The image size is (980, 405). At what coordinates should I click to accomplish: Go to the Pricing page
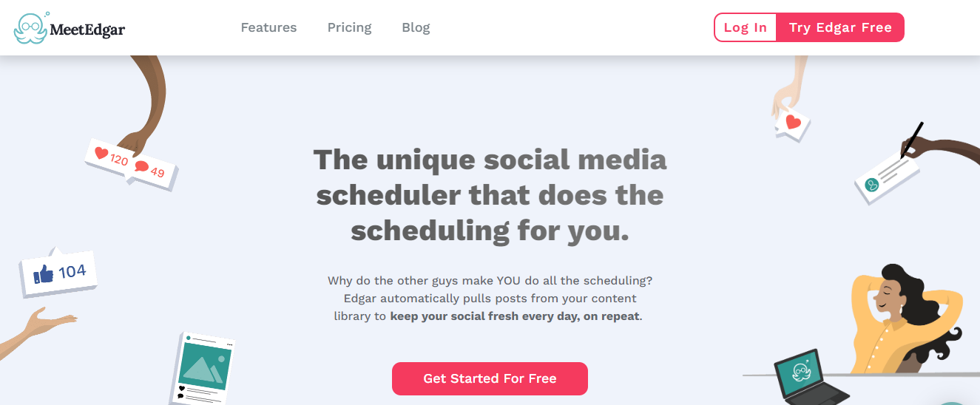click(349, 28)
